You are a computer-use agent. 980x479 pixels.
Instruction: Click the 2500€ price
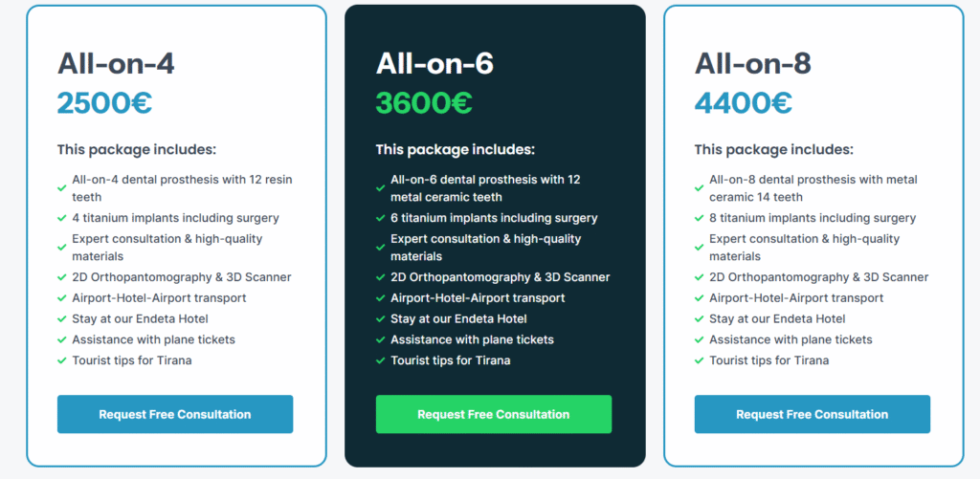click(x=105, y=103)
